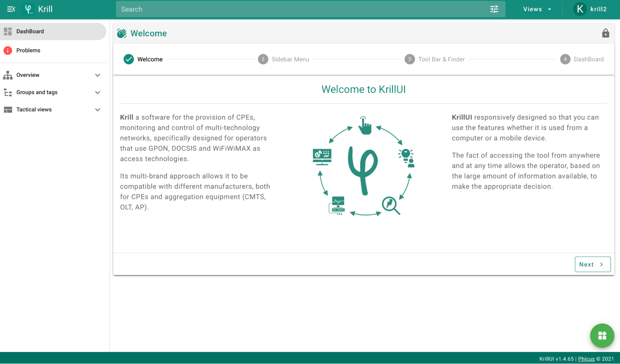The image size is (620, 364).
Task: Click the central Krill logo in diagram
Action: 363,171
